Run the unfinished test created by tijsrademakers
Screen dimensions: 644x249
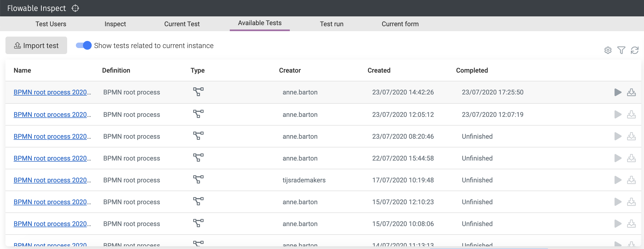coord(618,180)
